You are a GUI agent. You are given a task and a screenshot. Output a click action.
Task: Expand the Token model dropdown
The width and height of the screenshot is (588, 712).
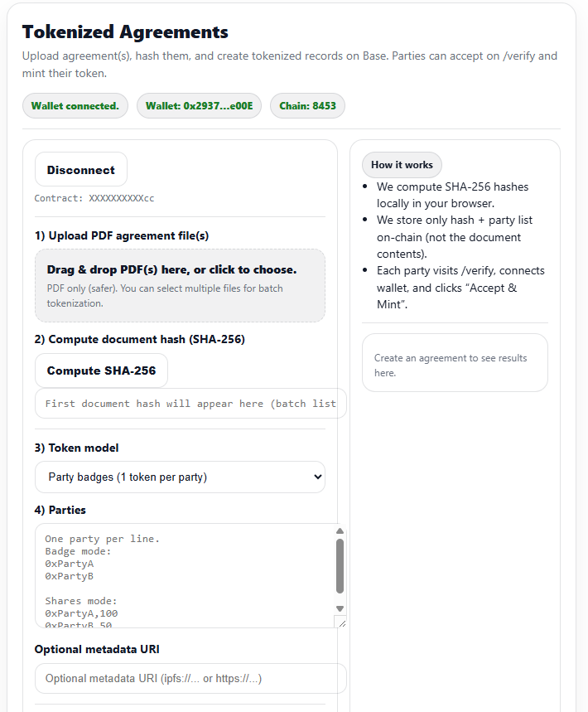180,477
